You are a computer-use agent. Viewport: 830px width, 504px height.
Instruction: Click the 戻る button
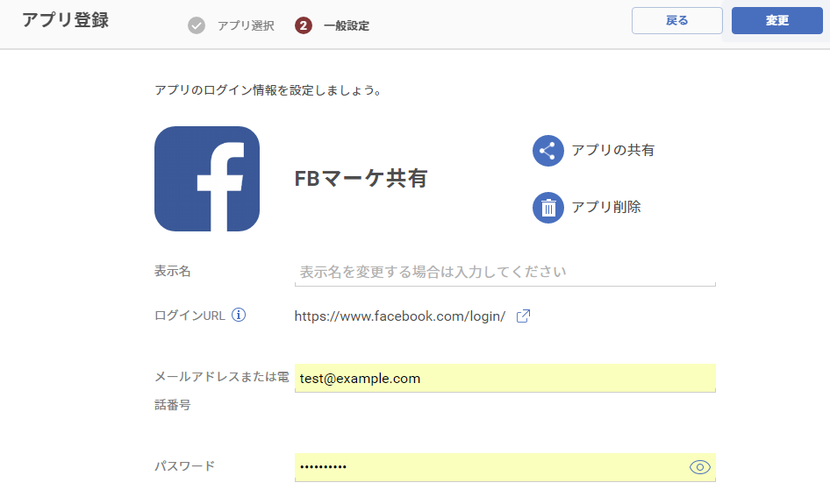pos(677,21)
